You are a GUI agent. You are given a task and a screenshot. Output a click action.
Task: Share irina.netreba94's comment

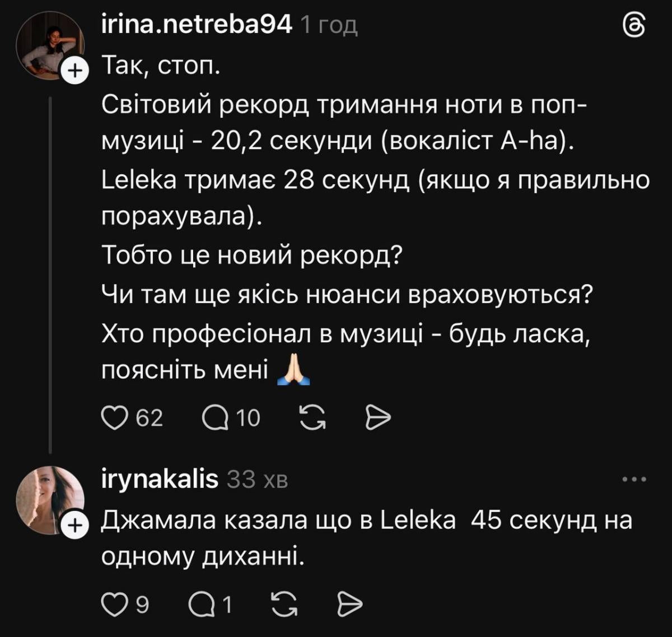(378, 416)
